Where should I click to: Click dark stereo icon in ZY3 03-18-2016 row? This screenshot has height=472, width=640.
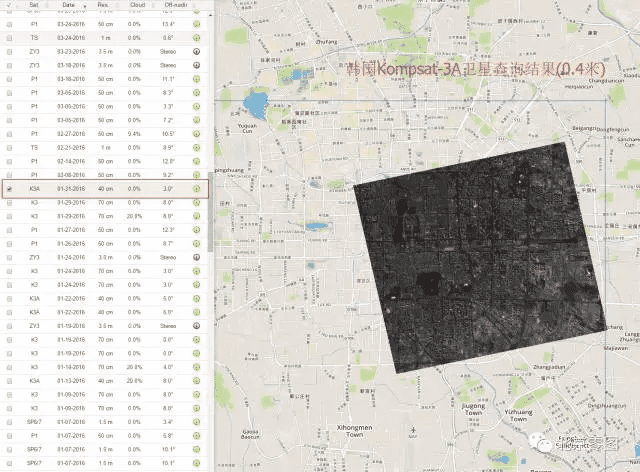(x=196, y=65)
